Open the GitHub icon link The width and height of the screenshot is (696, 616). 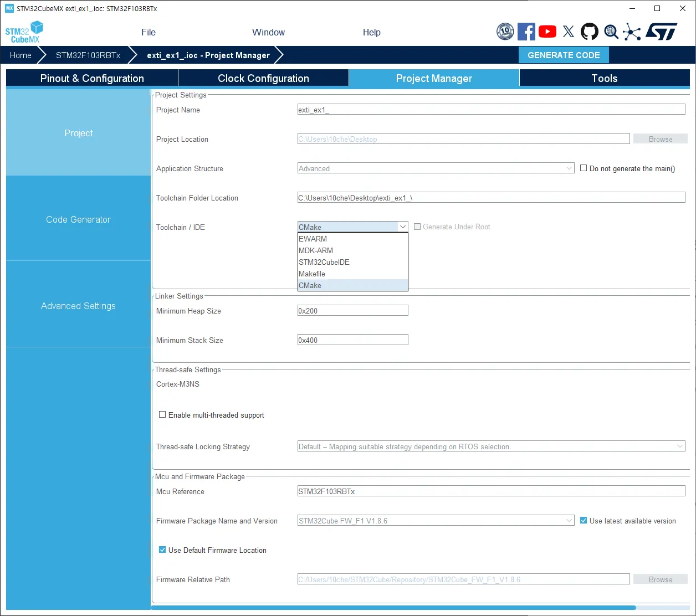[590, 32]
